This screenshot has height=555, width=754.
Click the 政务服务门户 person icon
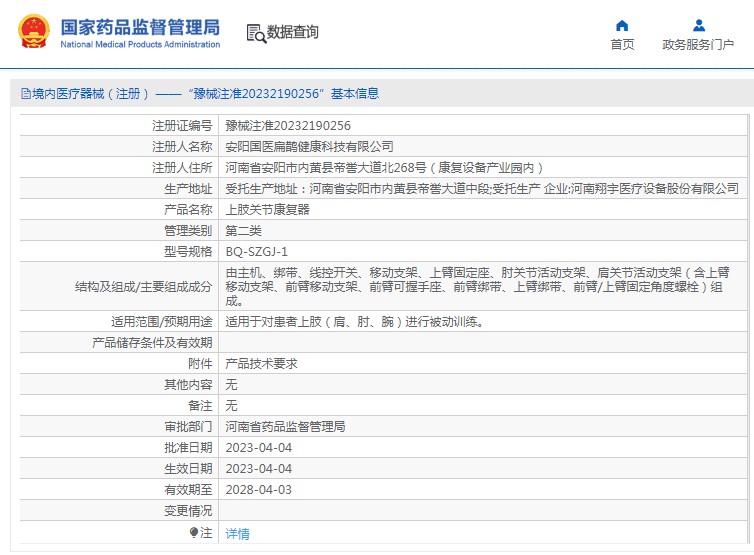[x=698, y=25]
